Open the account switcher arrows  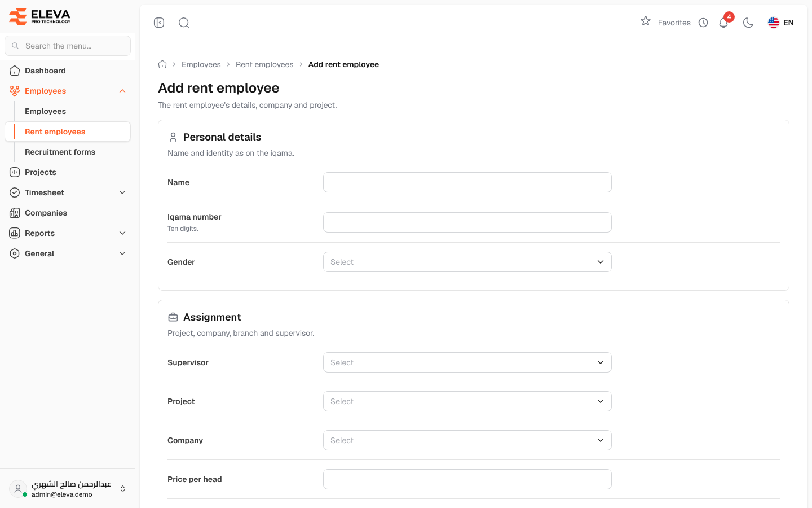coord(123,489)
